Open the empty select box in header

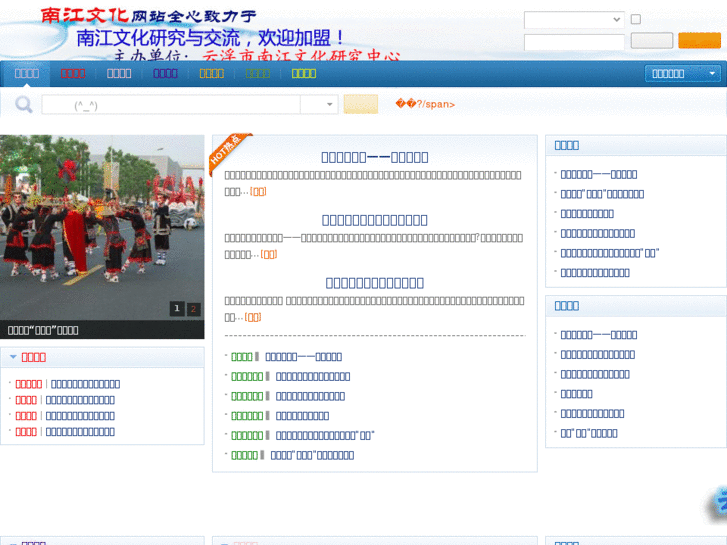pos(574,19)
